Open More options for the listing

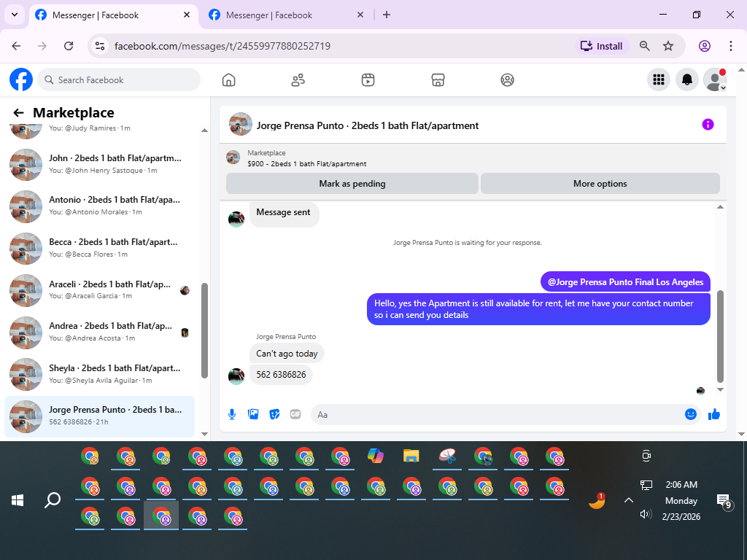[600, 184]
